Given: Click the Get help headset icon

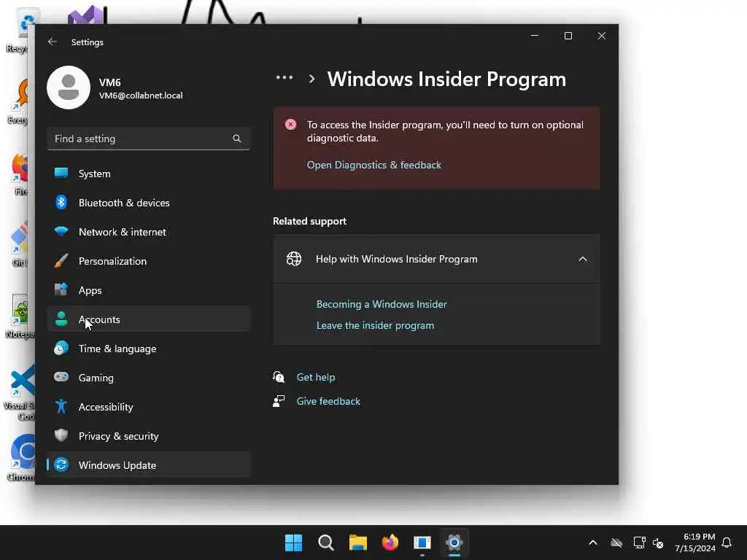Looking at the screenshot, I should pyautogui.click(x=279, y=377).
